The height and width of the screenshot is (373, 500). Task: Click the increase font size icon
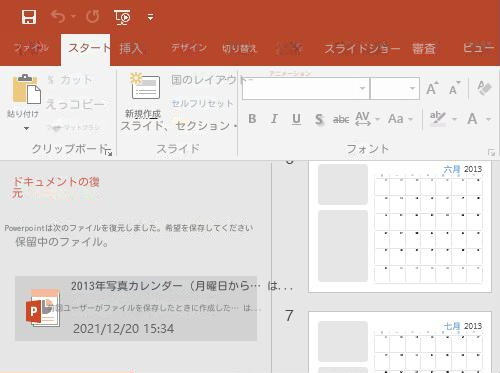point(432,88)
